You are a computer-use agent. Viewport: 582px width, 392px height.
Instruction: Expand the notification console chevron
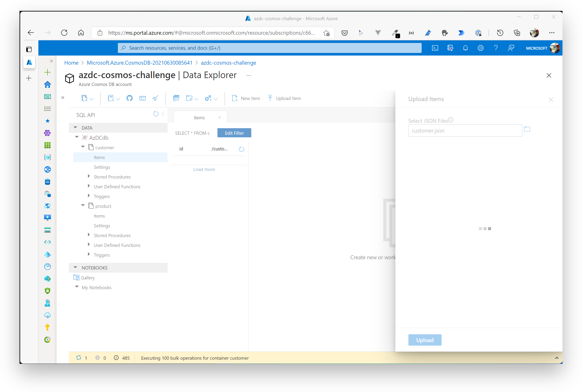click(557, 358)
